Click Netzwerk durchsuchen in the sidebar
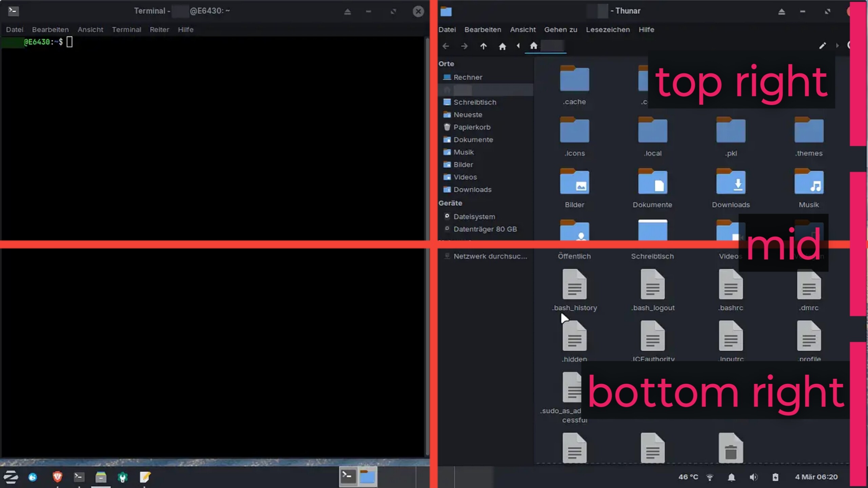This screenshot has height=488, width=868. coord(490,256)
